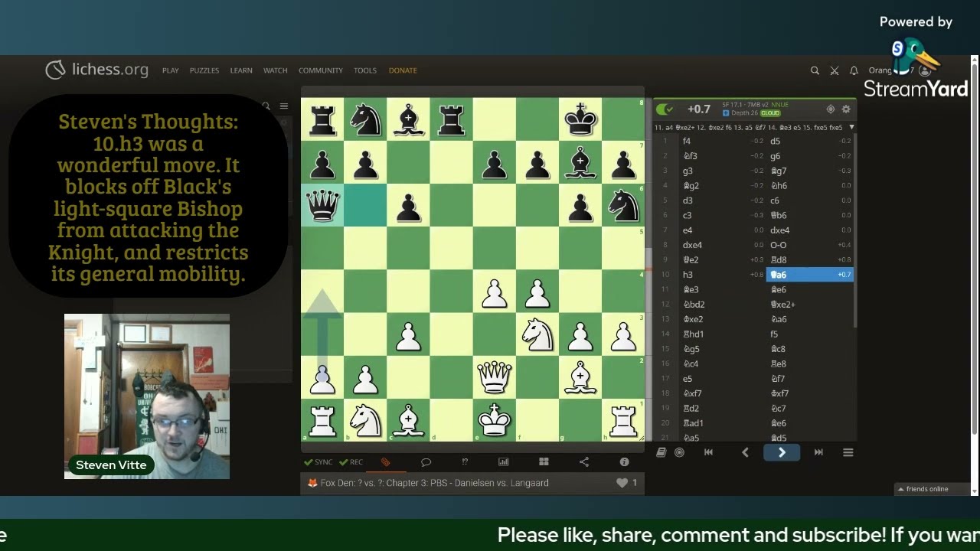Open the TOOLS menu

[365, 70]
